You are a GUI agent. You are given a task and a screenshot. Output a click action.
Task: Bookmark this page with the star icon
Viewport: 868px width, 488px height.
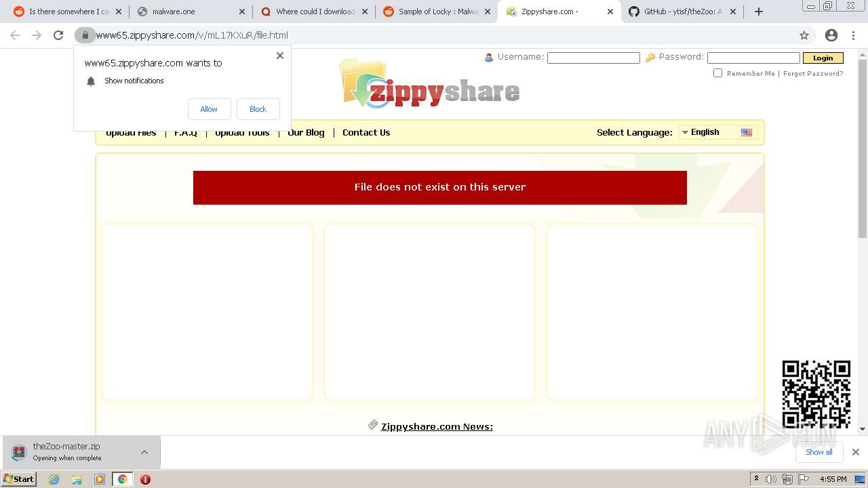pos(804,35)
